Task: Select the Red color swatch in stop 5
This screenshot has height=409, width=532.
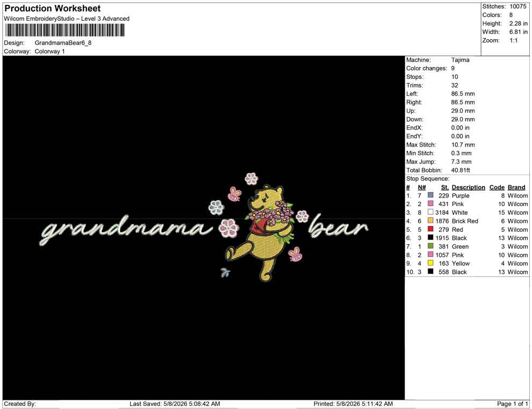Action: coord(430,229)
